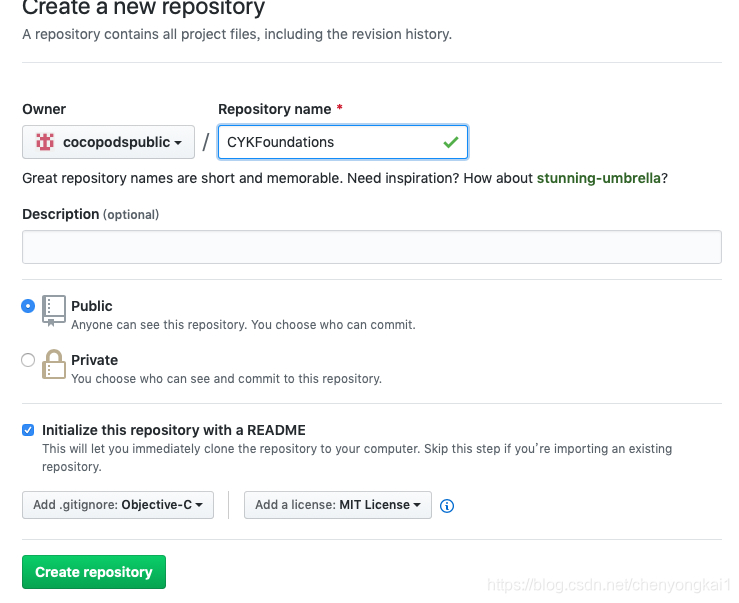Click the cocopodspublic avatar icon
Viewport: 739px width, 603px height.
[x=45, y=142]
